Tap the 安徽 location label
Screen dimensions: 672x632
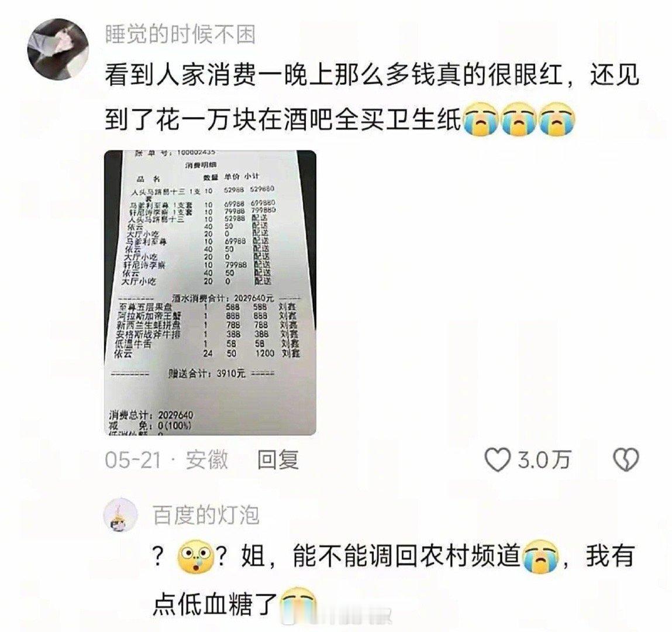206,461
